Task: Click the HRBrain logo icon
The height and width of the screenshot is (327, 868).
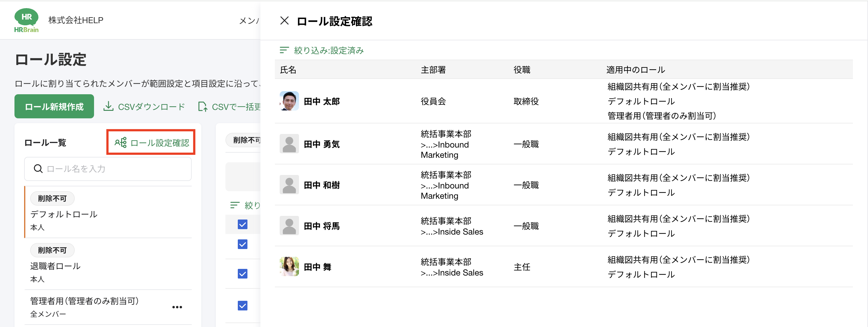Action: pos(26,20)
